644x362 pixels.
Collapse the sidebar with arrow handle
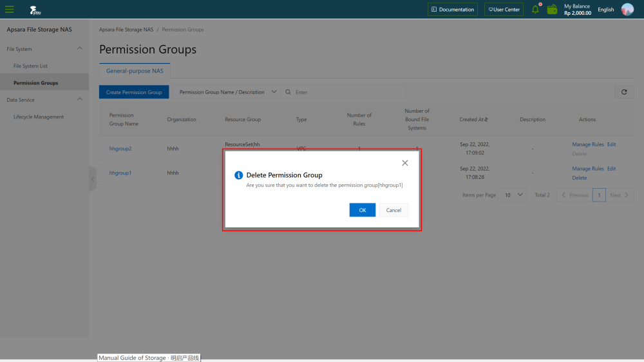pos(93,179)
